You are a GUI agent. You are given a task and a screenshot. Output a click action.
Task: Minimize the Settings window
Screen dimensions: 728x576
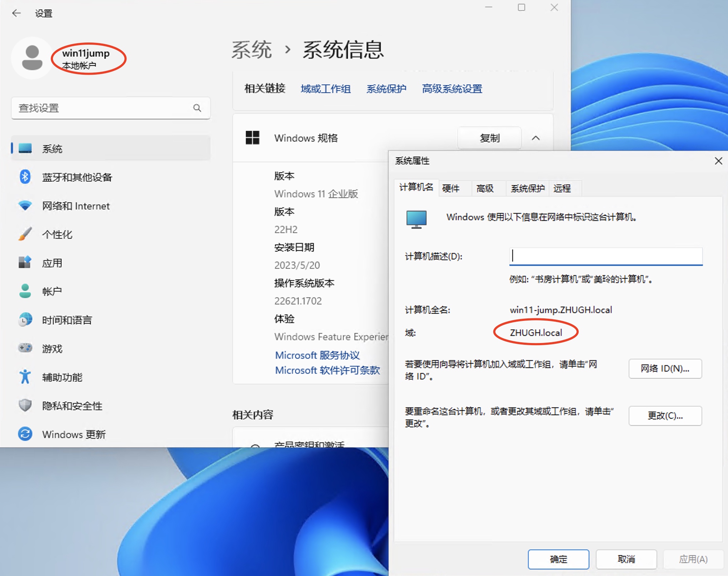489,8
